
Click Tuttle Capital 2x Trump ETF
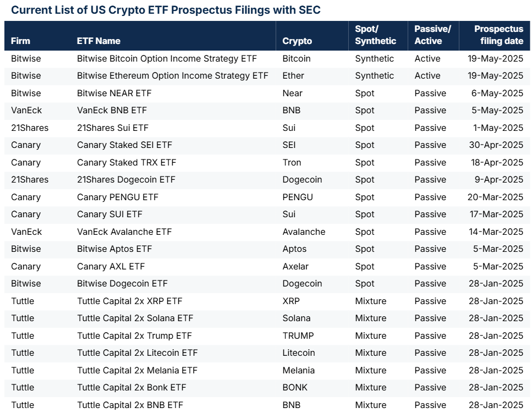point(134,335)
